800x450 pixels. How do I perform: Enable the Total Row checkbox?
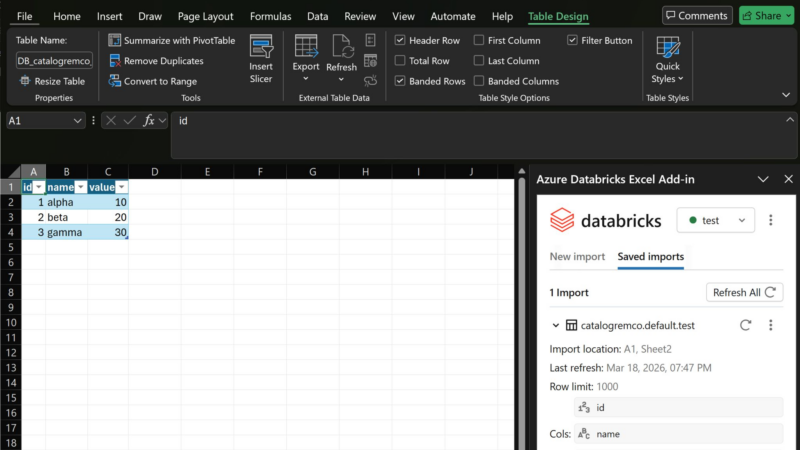pos(400,61)
